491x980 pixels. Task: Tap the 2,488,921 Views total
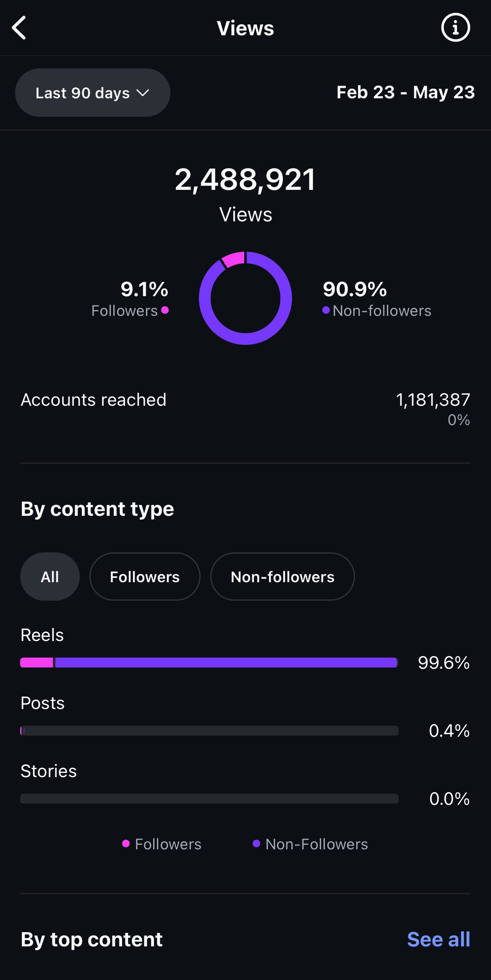tap(245, 180)
